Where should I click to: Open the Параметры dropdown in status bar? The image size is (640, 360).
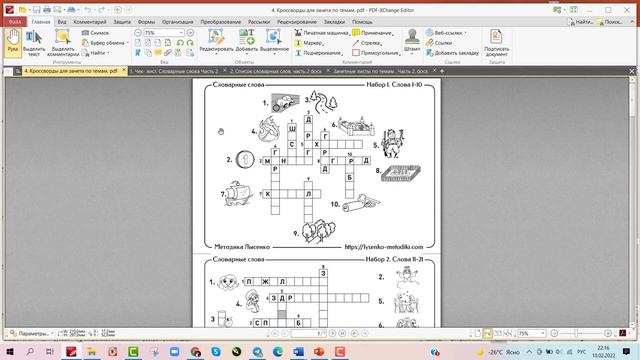click(x=32, y=333)
